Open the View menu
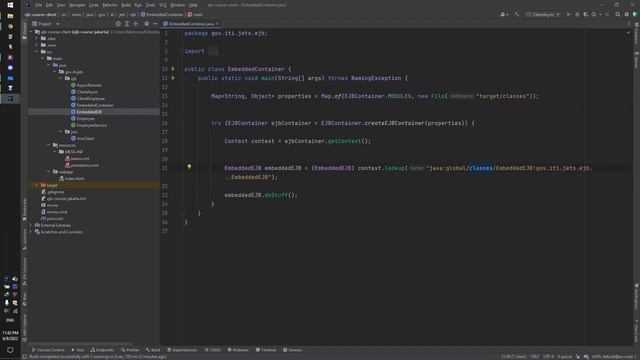 (x=61, y=5)
